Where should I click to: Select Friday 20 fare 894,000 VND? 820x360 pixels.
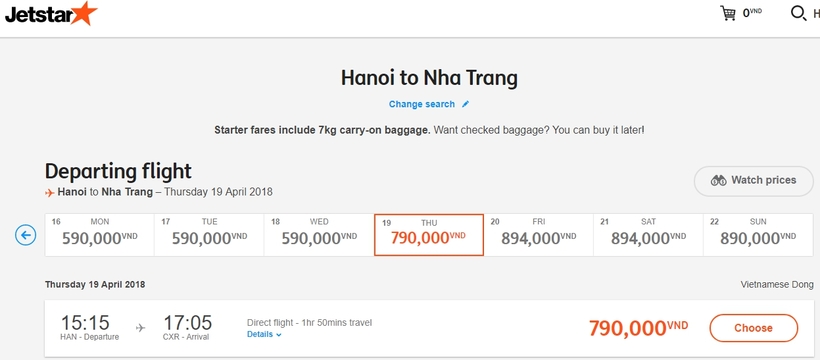coord(539,235)
